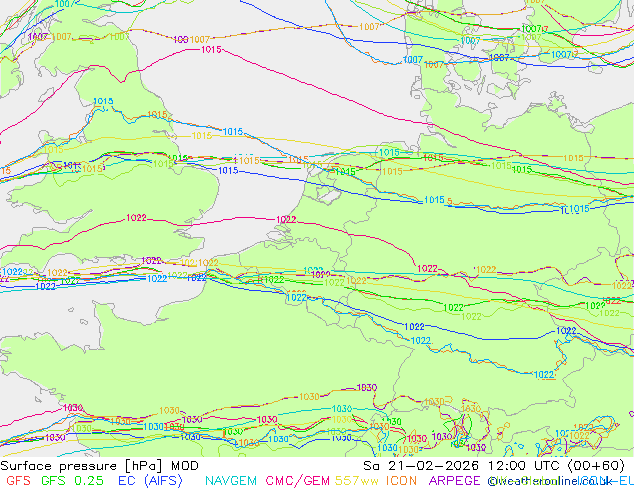Click the dark blue 1007 isobar value label
Image resolution: width=634 pixels, height=490 pixels.
click(x=499, y=57)
